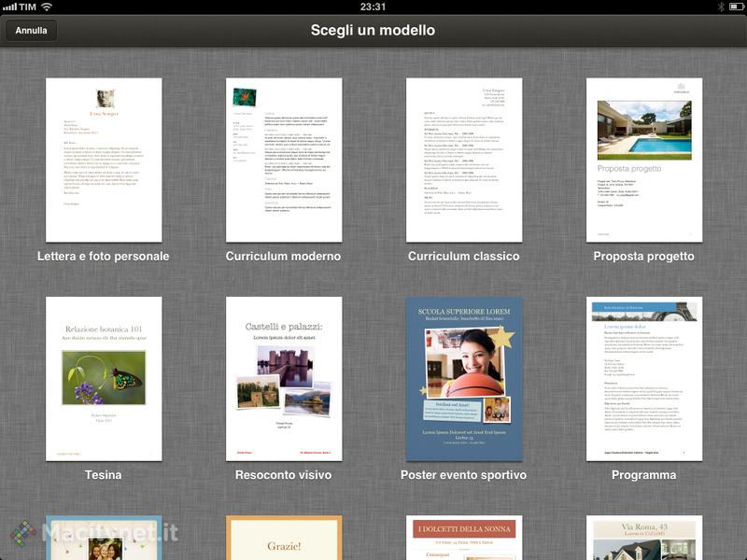Select the Programma template thumbnail

click(x=644, y=379)
